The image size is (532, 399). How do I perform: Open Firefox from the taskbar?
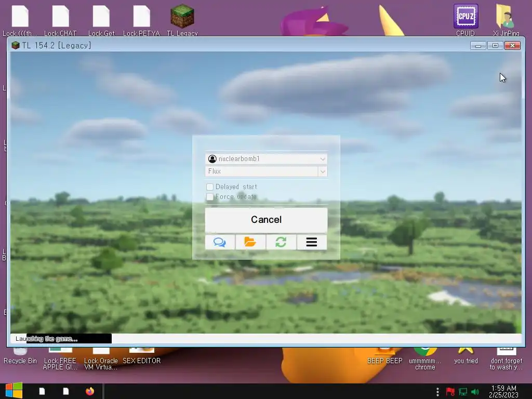(90, 391)
